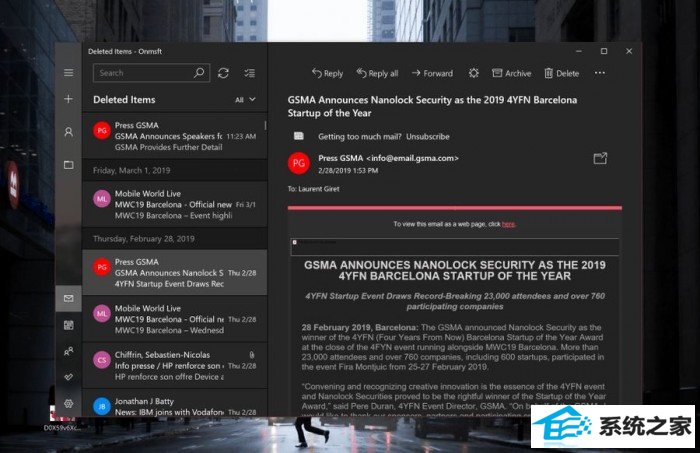Open the To-Do checkmark icon
Viewport: 700px width, 453px height.
click(68, 377)
